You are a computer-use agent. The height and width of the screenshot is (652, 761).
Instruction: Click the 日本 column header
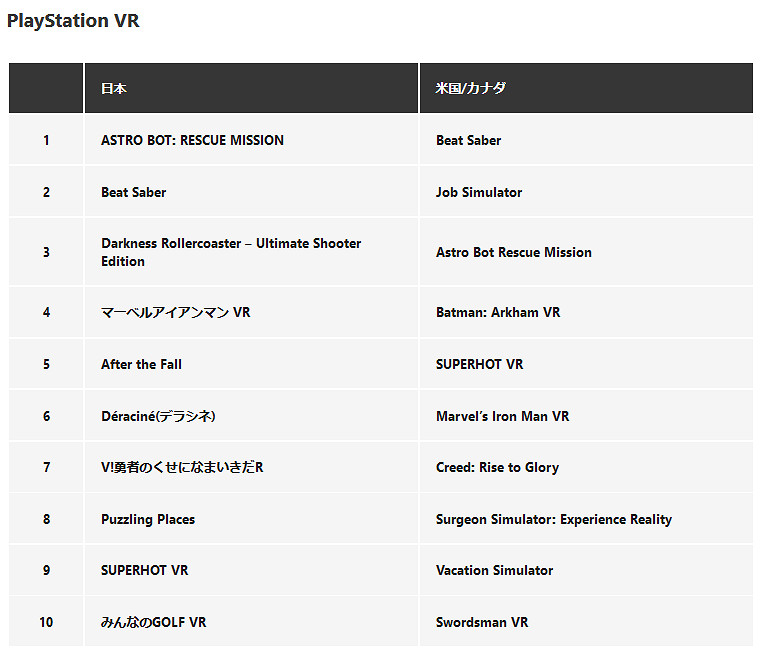pyautogui.click(x=114, y=89)
